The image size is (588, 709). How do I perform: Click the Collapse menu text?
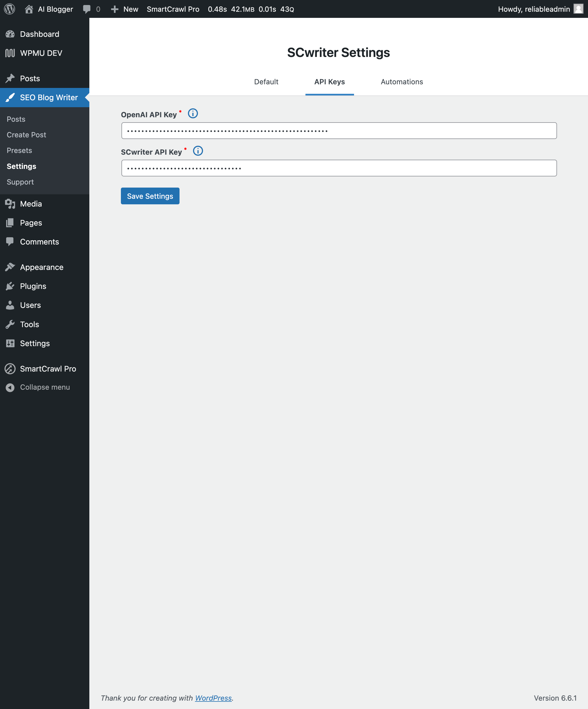tap(45, 387)
